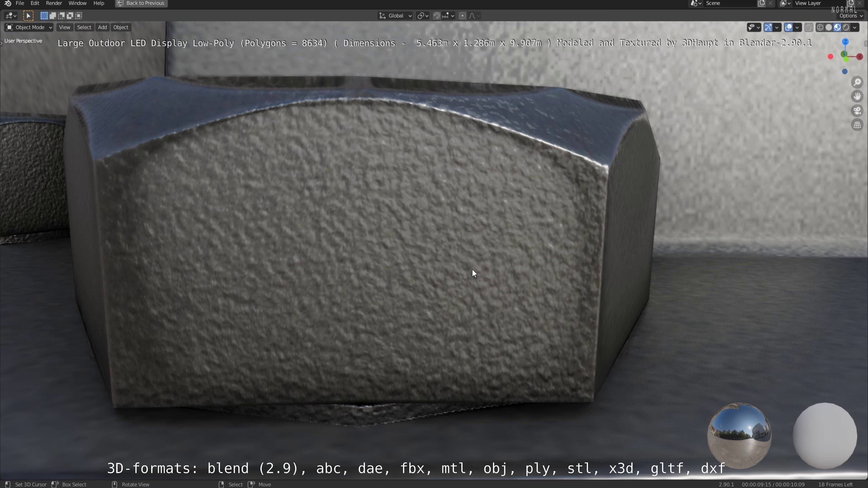
Task: Switch to rendered viewport shading
Action: 846,27
